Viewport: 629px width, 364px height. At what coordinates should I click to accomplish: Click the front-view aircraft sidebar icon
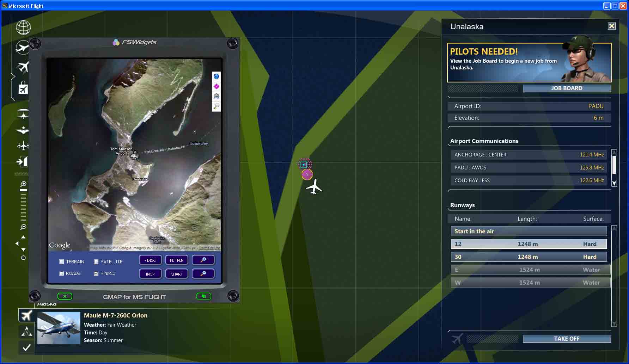tap(23, 114)
